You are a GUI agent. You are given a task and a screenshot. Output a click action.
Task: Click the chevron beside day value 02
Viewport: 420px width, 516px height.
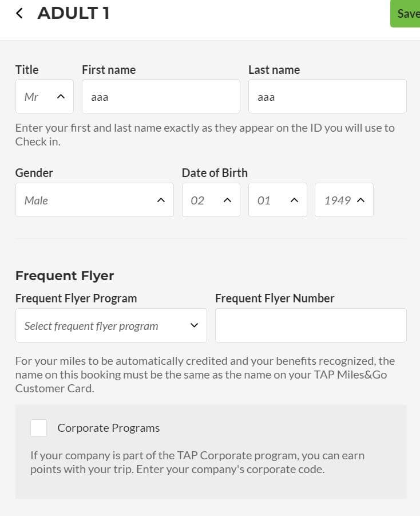click(x=227, y=200)
